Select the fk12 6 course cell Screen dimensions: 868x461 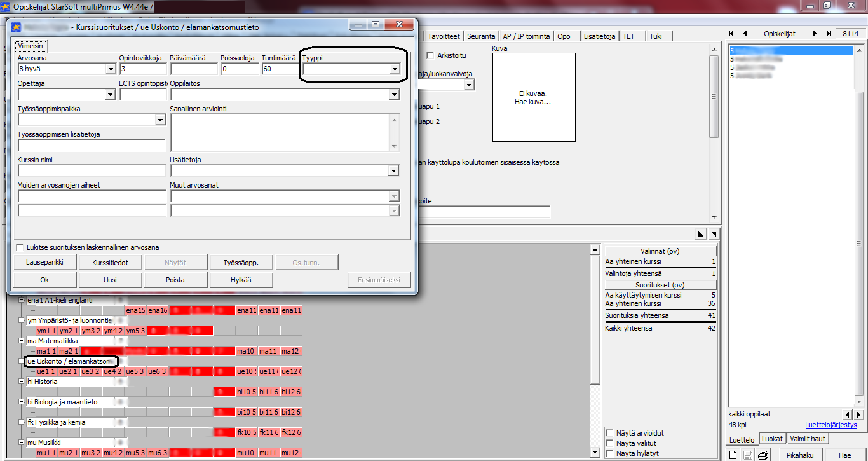click(x=291, y=432)
